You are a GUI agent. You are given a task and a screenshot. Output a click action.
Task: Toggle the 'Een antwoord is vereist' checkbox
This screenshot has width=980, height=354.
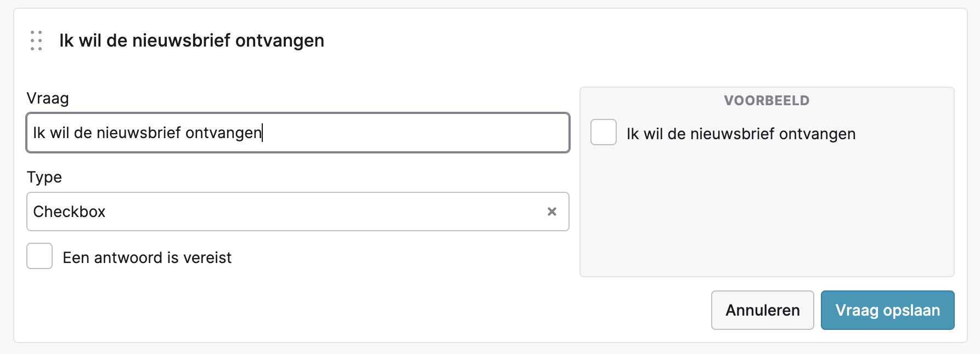coord(40,256)
